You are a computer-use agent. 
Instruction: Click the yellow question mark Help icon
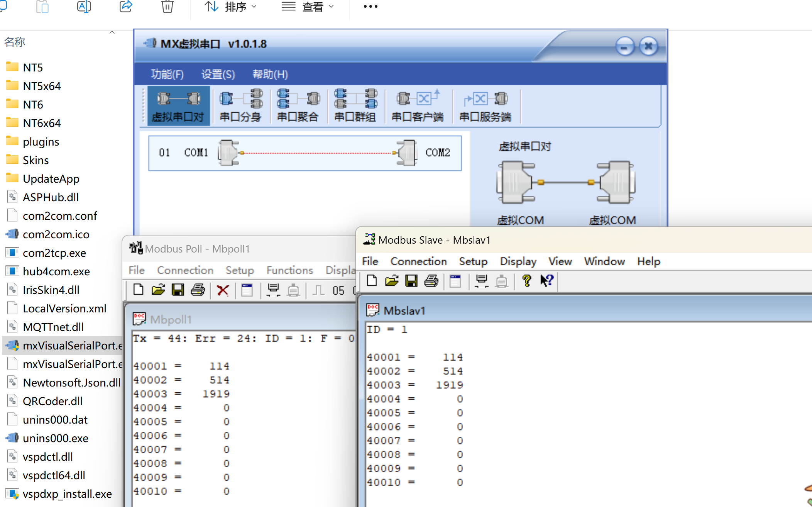tap(526, 281)
